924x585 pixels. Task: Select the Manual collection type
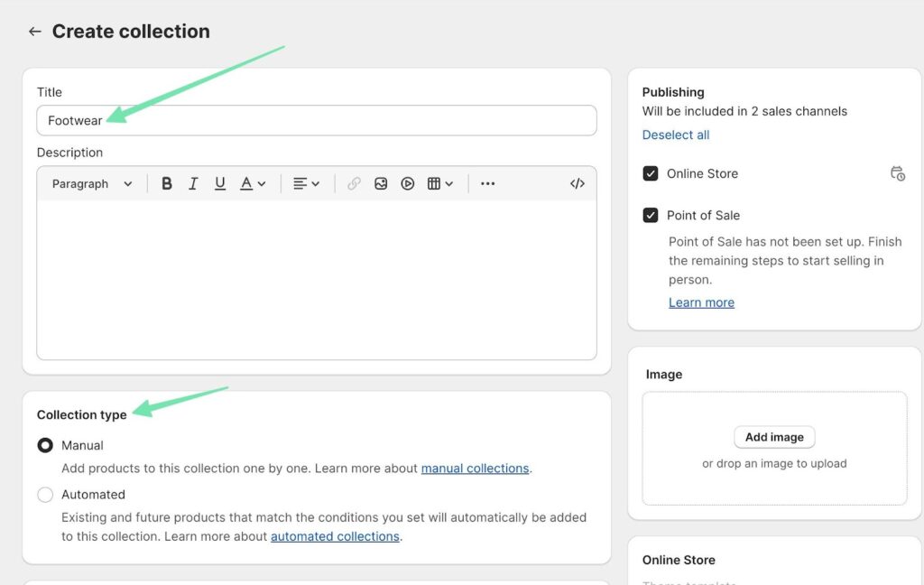click(45, 445)
